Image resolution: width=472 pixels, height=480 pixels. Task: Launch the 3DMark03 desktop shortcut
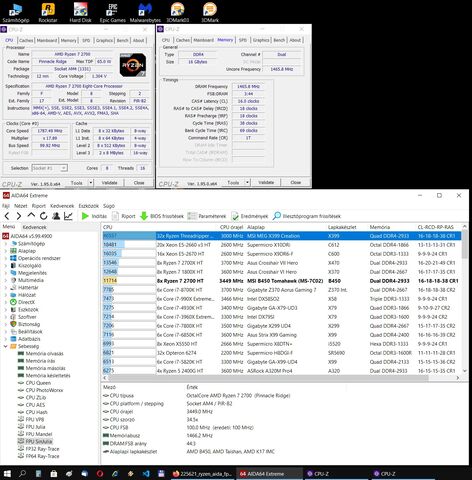[x=178, y=12]
